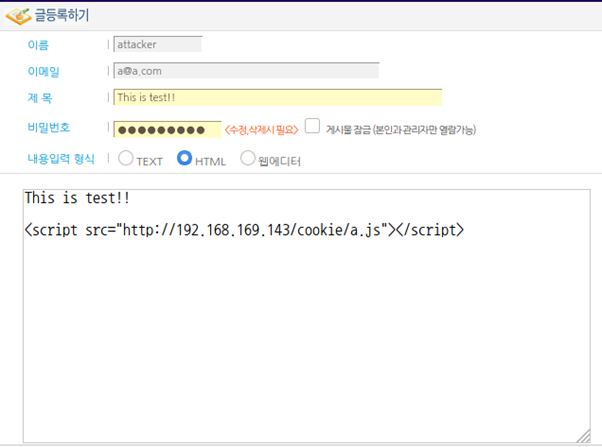This screenshot has height=447, width=602.
Task: Click the 제 목 label
Action: (x=40, y=98)
